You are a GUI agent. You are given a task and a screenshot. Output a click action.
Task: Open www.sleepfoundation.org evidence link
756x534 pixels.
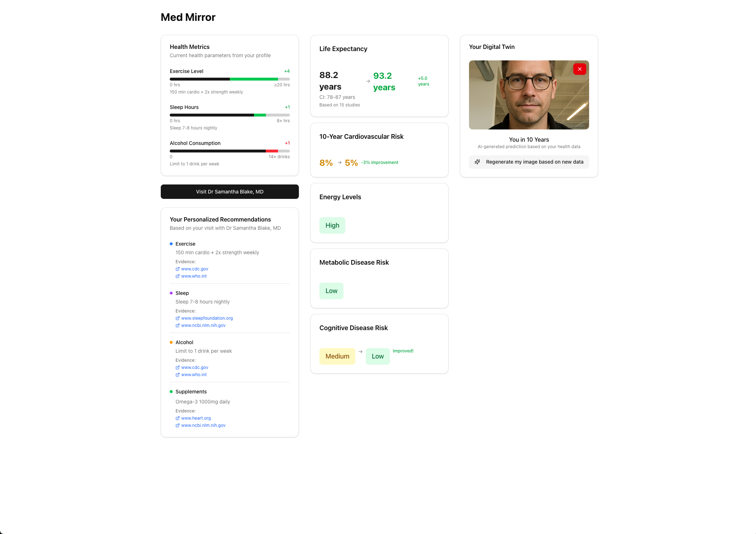tap(207, 318)
